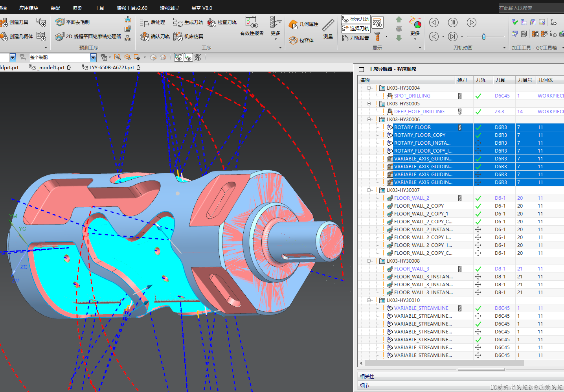This screenshot has height=392, width=564.
Task: Click the green up arrow in 显示 group
Action: pos(399,20)
